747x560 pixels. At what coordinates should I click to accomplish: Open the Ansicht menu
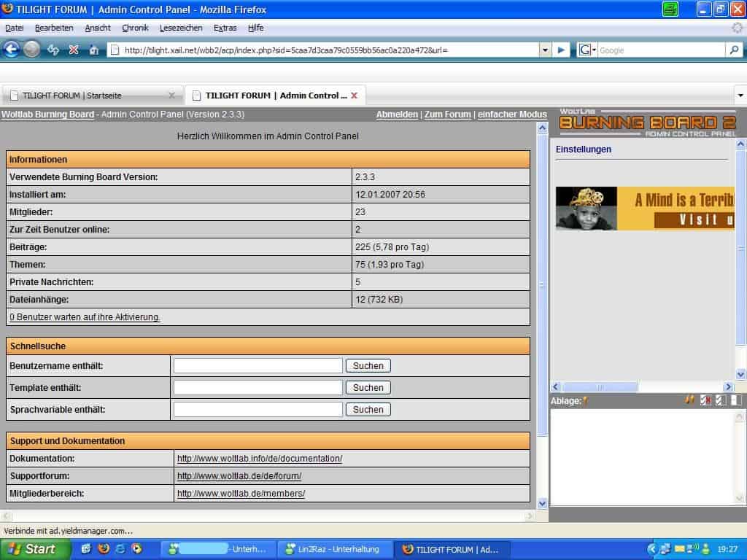(x=98, y=28)
